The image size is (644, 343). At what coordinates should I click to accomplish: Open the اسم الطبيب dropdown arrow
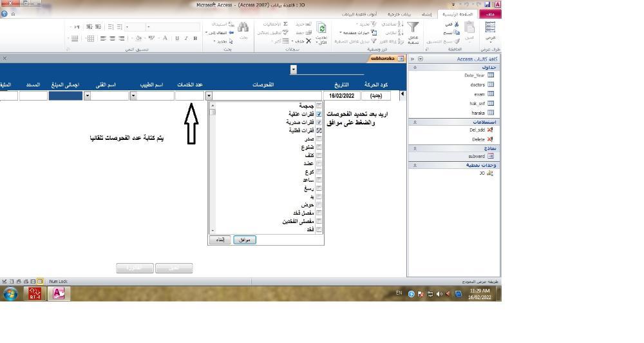tap(133, 96)
